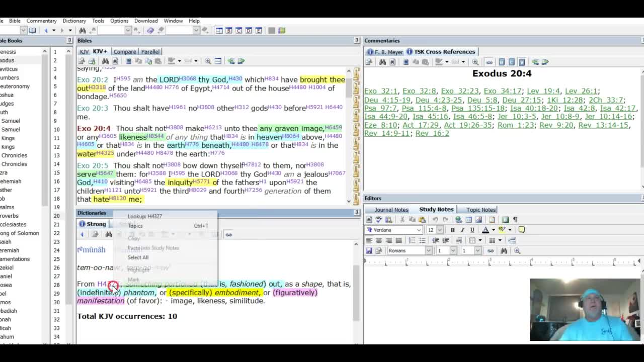Click the undo icon in editor toolbar
644x362 pixels.
(x=435, y=220)
